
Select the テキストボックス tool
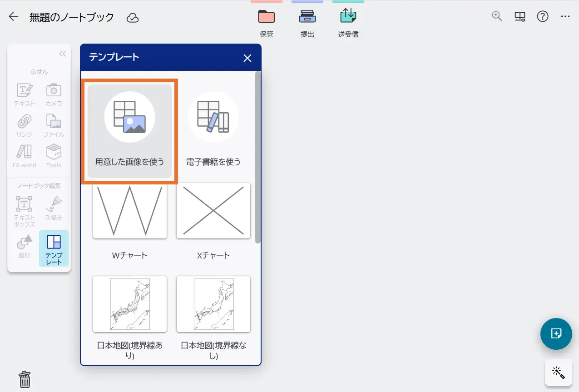[24, 212]
